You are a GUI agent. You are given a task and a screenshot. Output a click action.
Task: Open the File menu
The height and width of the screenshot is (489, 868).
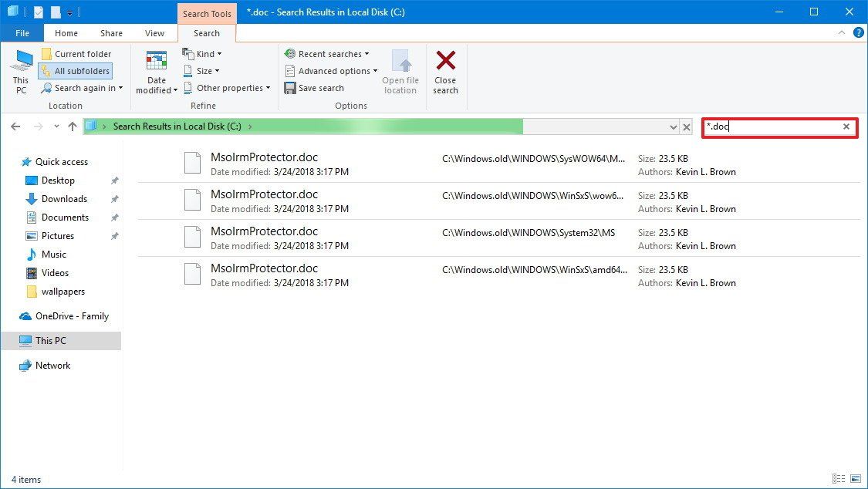pos(22,32)
